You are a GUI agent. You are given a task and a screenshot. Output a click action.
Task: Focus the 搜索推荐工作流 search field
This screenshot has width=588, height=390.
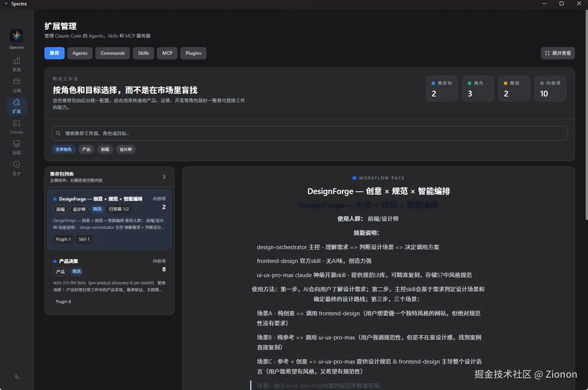309,133
